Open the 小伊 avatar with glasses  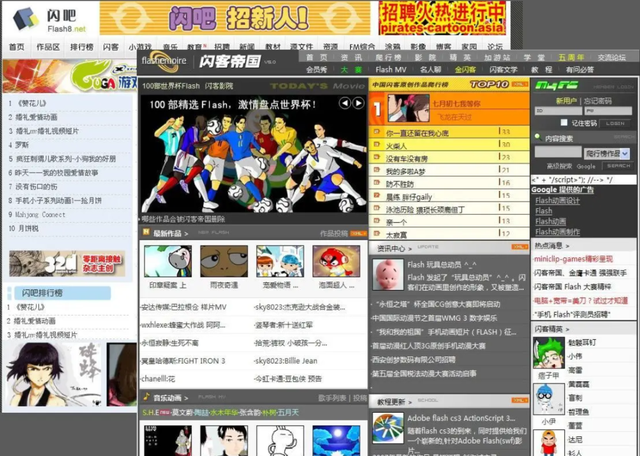(549, 400)
